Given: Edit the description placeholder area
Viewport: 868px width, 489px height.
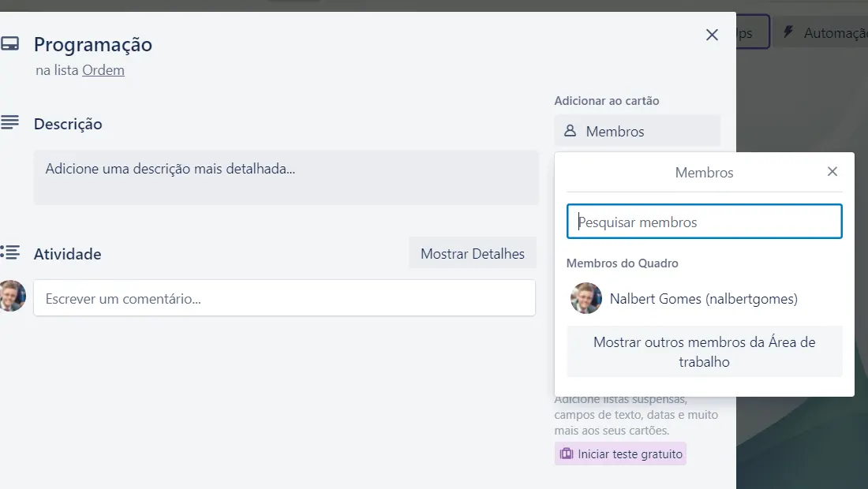Looking at the screenshot, I should click(x=286, y=177).
